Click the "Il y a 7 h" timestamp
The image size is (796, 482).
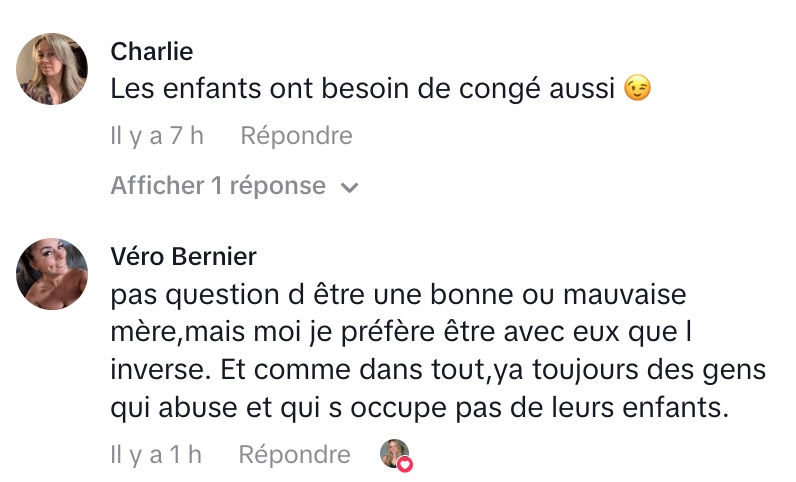pyautogui.click(x=157, y=135)
